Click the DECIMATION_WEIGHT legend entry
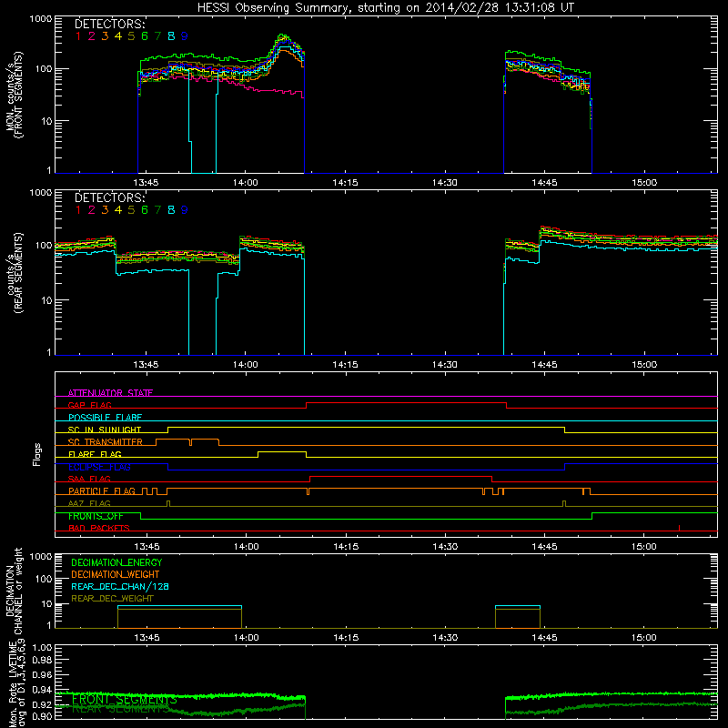 point(116,574)
